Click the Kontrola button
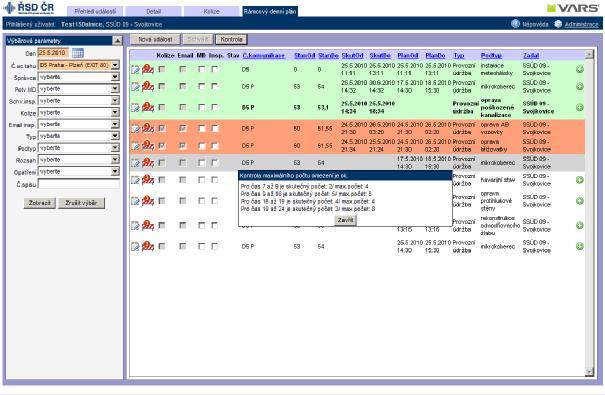Viewport: 605px width, 395px height. 231,39
